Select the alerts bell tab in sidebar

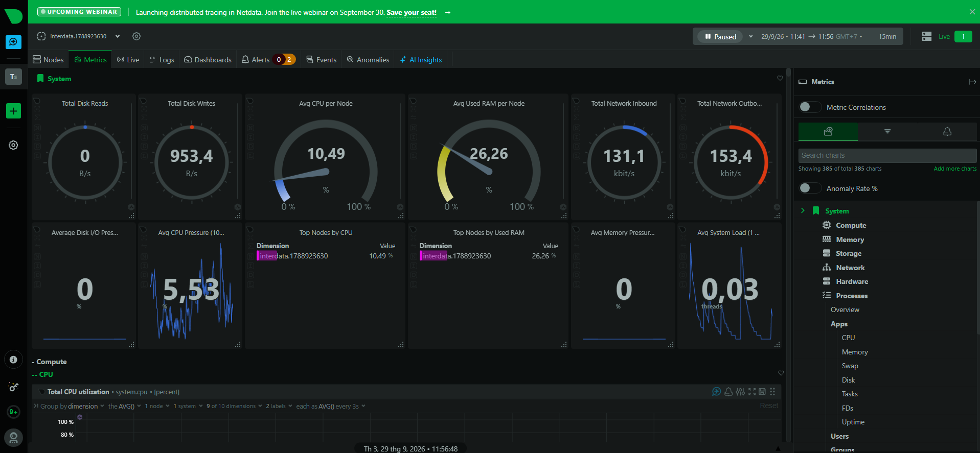pos(947,131)
